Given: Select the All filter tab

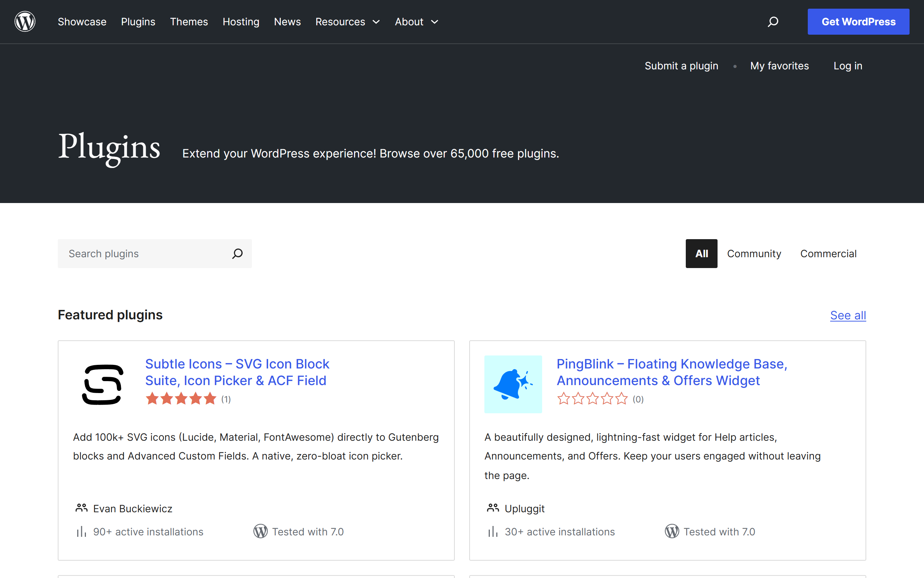Looking at the screenshot, I should point(701,254).
